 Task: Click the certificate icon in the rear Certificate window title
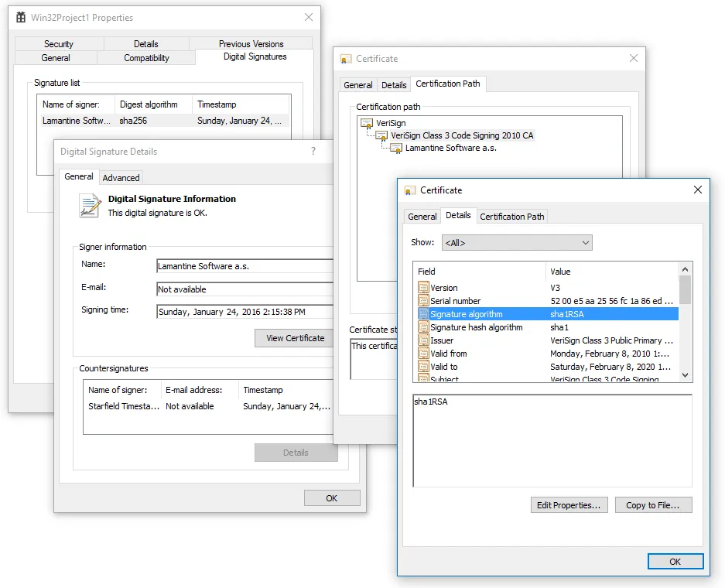[345, 59]
